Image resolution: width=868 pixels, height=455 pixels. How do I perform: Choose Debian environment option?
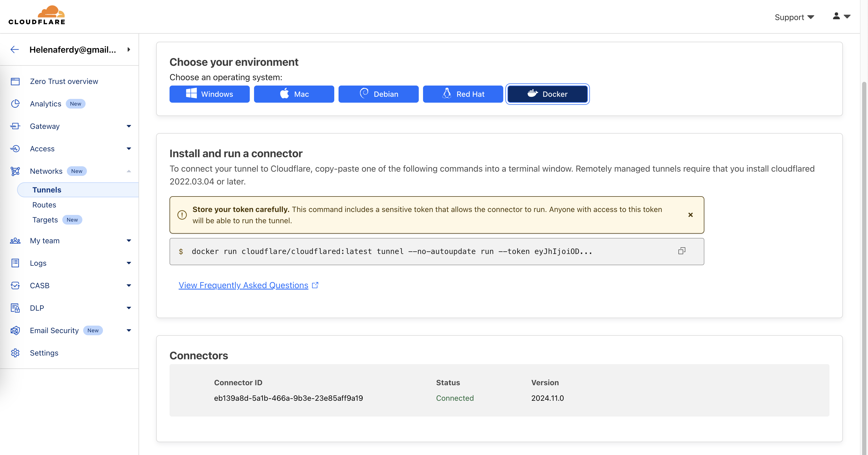378,94
